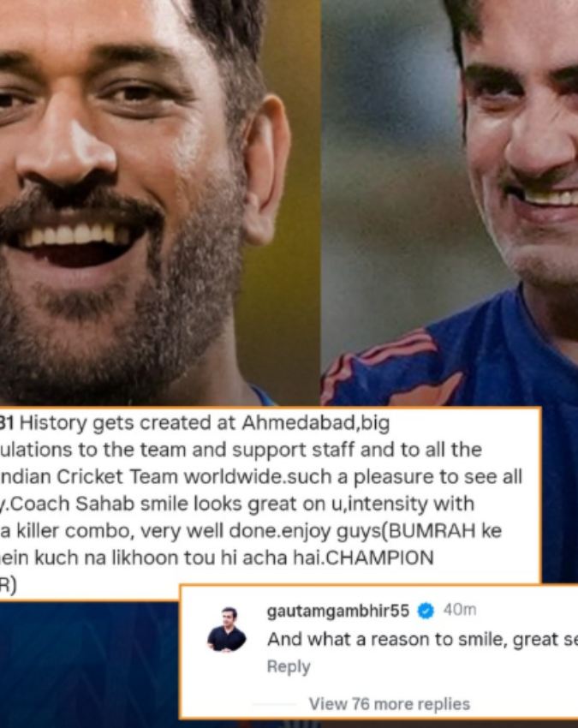The image size is (578, 728).
Task: Open the right photo of man in blue jersey
Action: point(450,202)
